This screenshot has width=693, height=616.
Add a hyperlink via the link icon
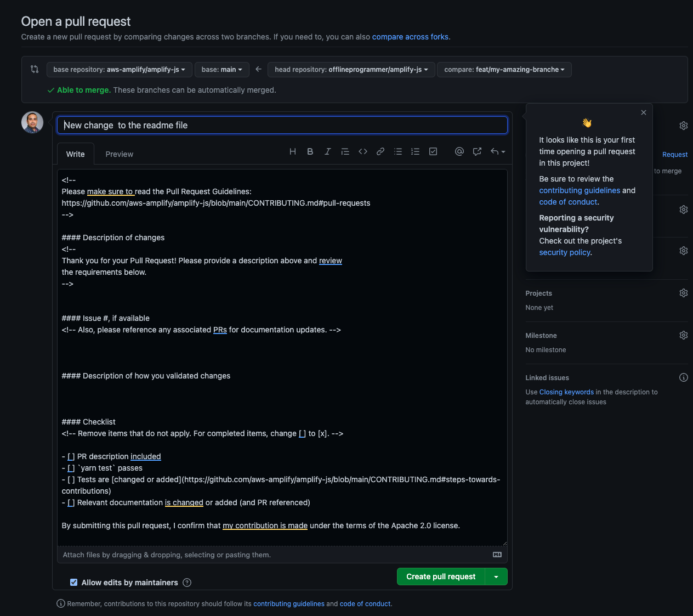point(380,151)
